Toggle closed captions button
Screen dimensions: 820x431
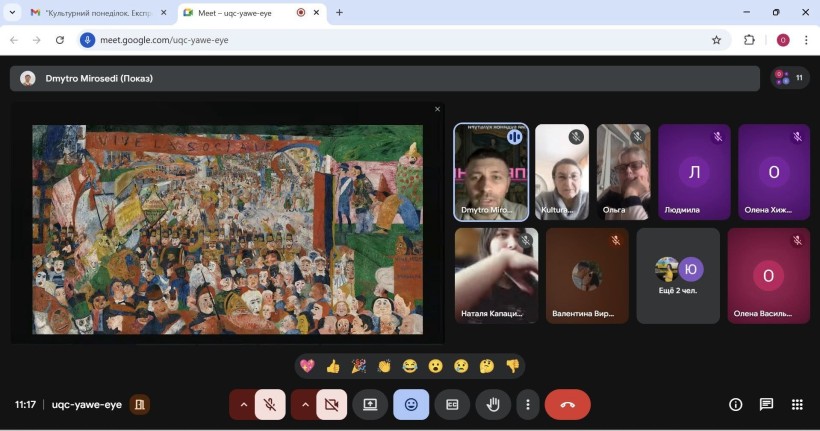click(x=452, y=404)
